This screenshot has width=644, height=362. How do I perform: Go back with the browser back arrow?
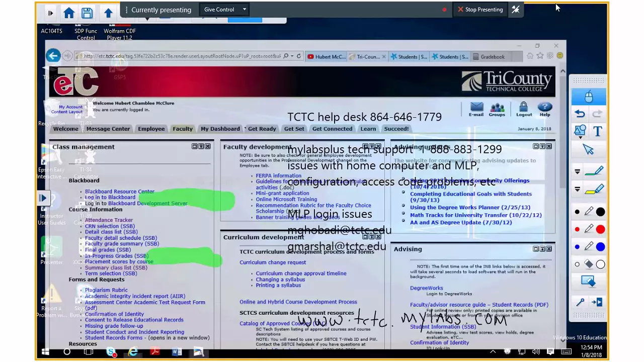point(53,56)
